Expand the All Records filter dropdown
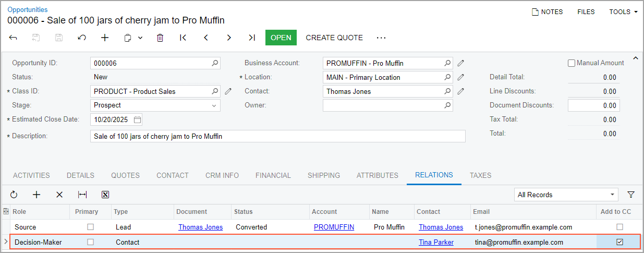Screen dimensions: 644x253 612,195
